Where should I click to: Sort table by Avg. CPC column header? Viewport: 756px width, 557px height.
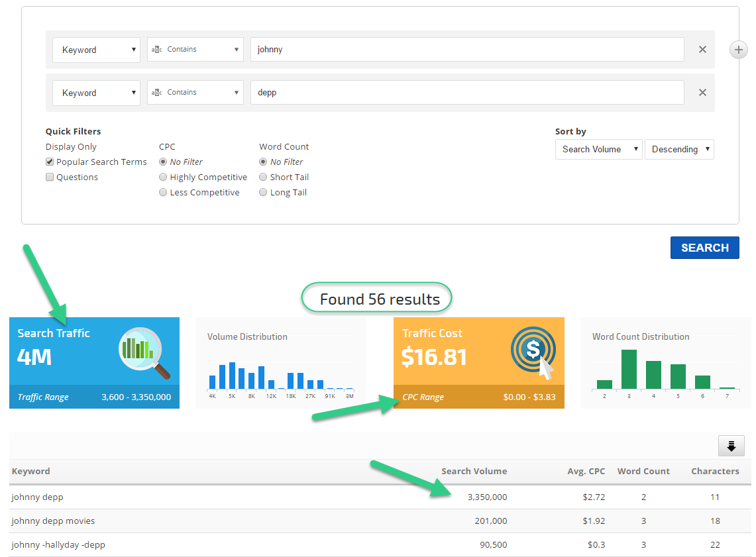(585, 472)
